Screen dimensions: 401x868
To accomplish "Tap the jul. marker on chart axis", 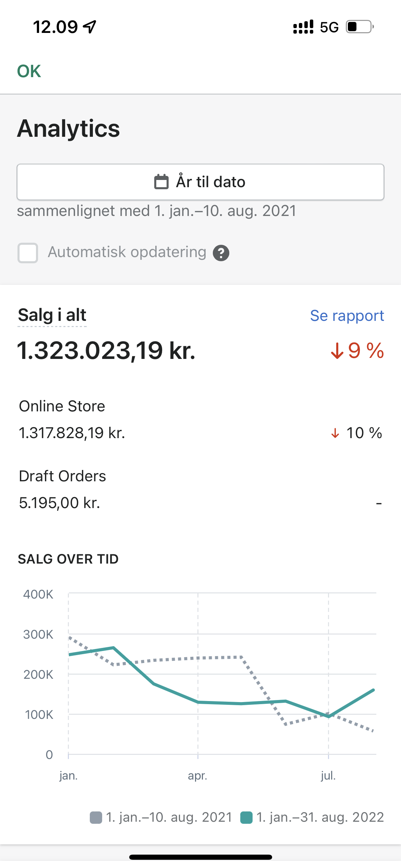I will click(328, 775).
